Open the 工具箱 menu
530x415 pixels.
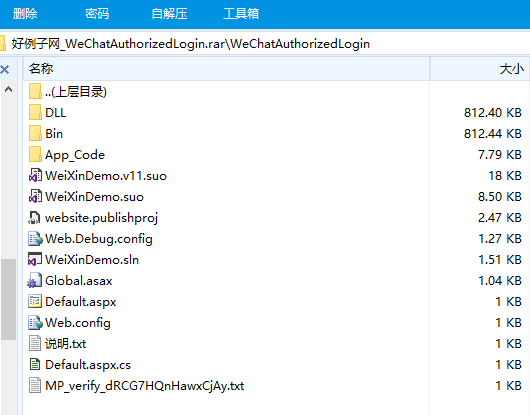tap(241, 14)
